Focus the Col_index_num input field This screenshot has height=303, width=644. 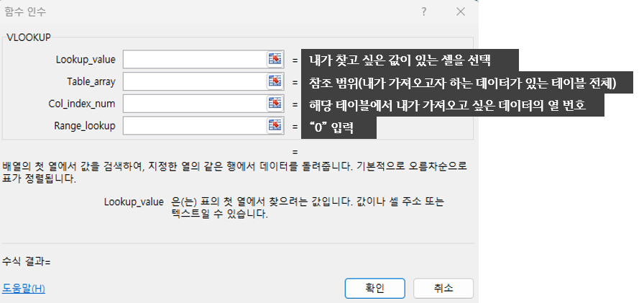point(195,104)
